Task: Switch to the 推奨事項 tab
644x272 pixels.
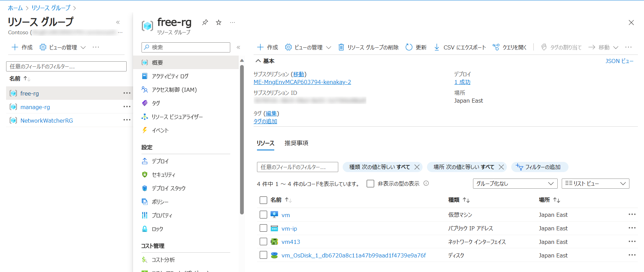Action: [296, 143]
